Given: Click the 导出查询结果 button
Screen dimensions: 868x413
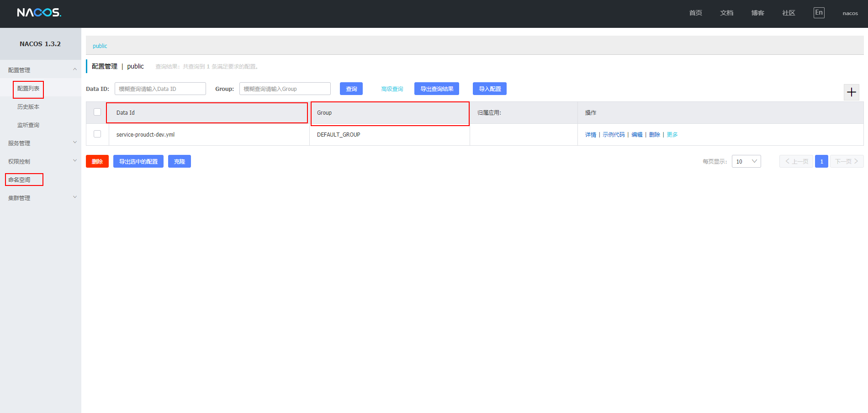Looking at the screenshot, I should pyautogui.click(x=437, y=89).
